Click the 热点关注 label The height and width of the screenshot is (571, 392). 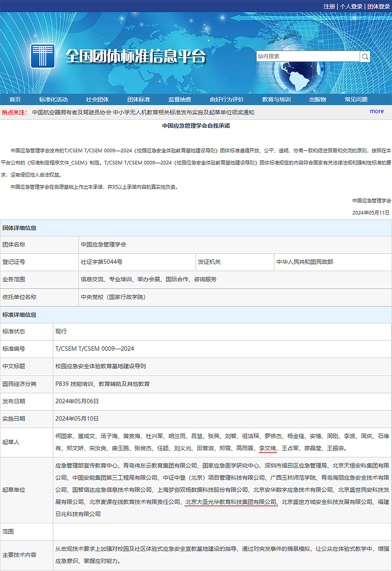[14, 112]
